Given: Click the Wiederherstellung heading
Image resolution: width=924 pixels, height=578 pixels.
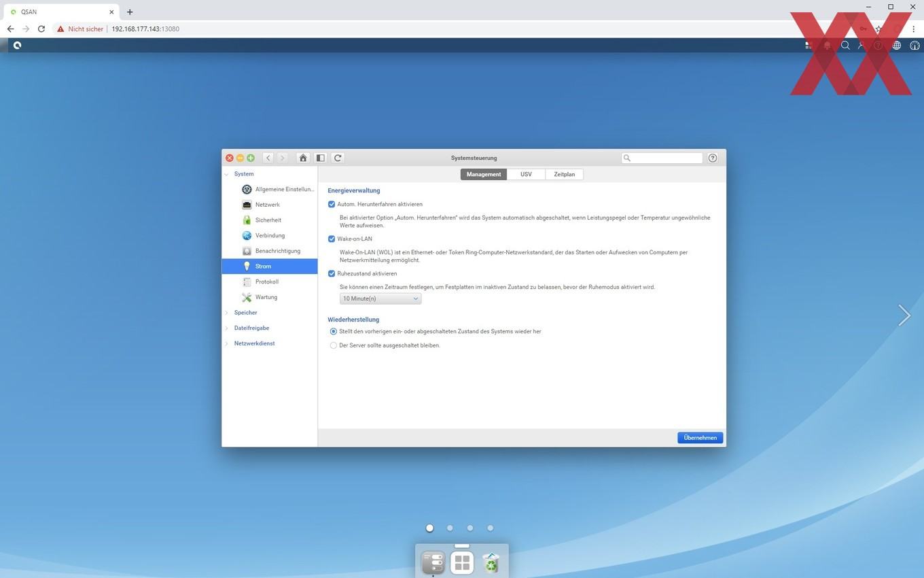Looking at the screenshot, I should tap(353, 320).
